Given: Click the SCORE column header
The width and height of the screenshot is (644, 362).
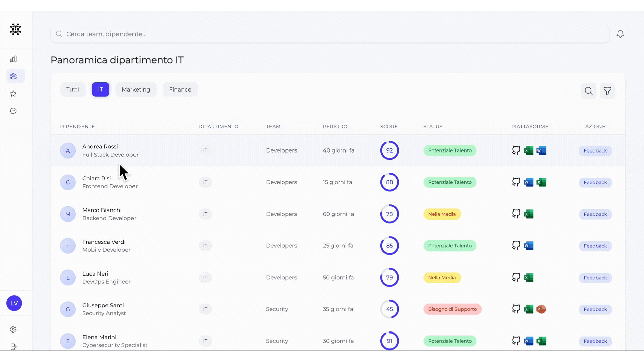Looking at the screenshot, I should (389, 127).
